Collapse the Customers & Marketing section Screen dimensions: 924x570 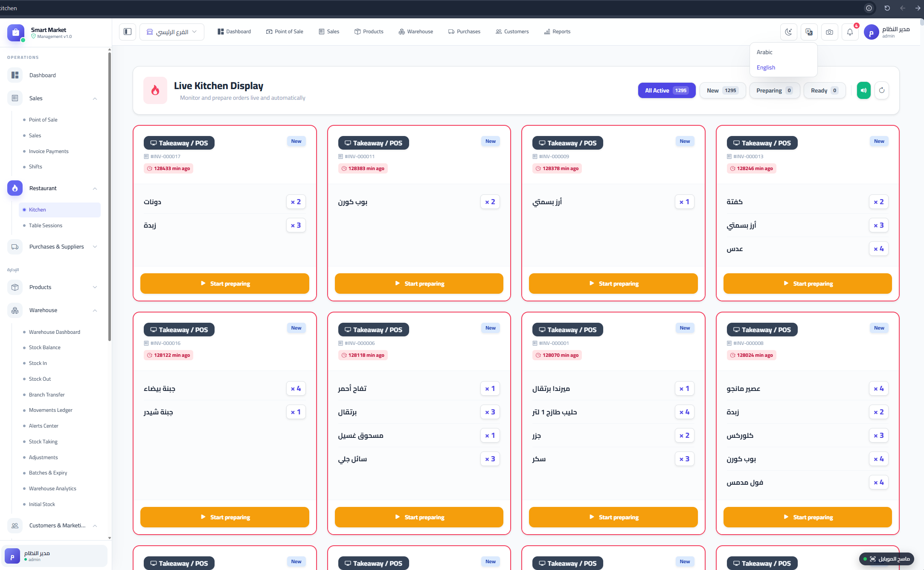pyautogui.click(x=95, y=526)
